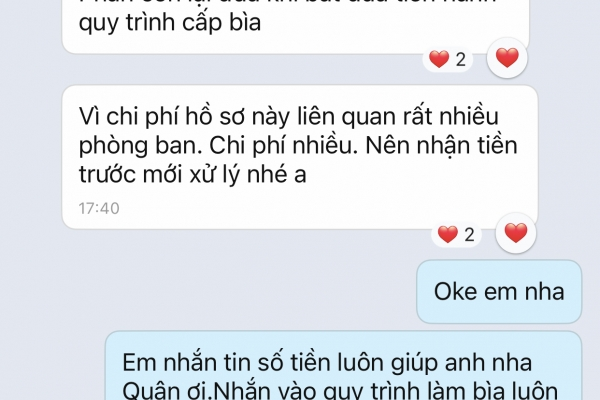Click the small red heart in the lower reaction count
This screenshot has height=400, width=600.
pyautogui.click(x=447, y=234)
